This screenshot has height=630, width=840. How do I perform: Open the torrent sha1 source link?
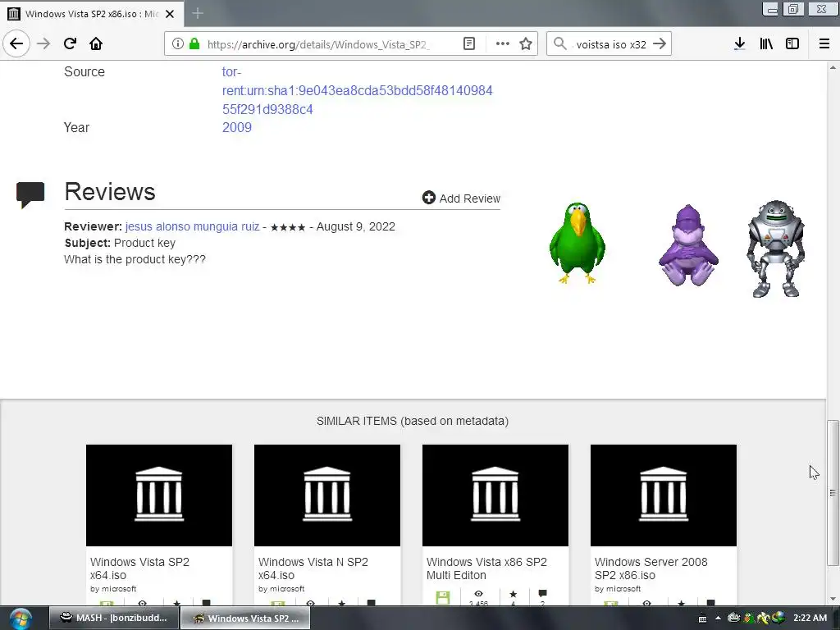coord(358,90)
